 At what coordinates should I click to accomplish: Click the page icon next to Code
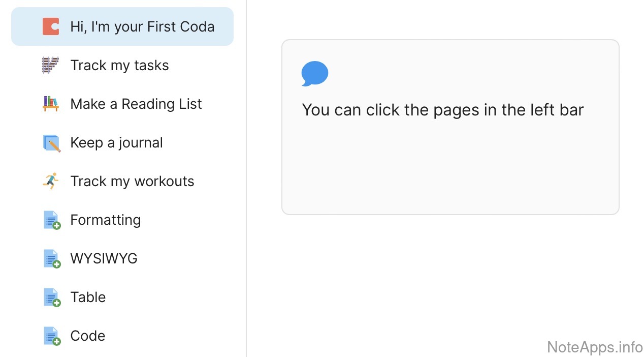pos(51,336)
